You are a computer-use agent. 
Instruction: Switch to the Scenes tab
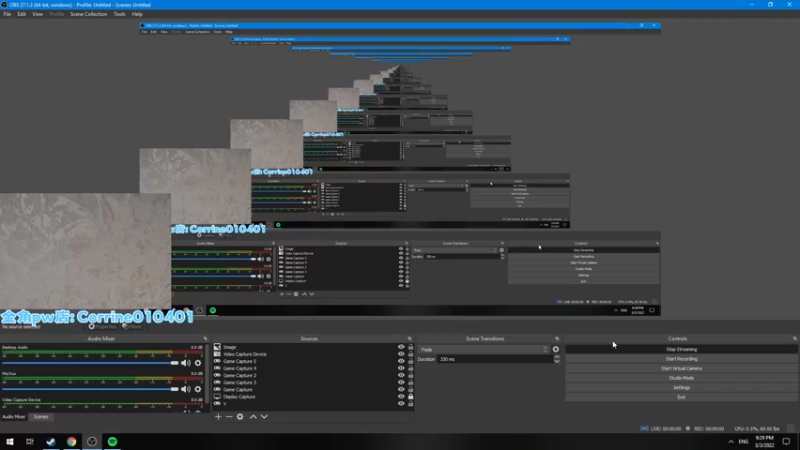pyautogui.click(x=41, y=417)
